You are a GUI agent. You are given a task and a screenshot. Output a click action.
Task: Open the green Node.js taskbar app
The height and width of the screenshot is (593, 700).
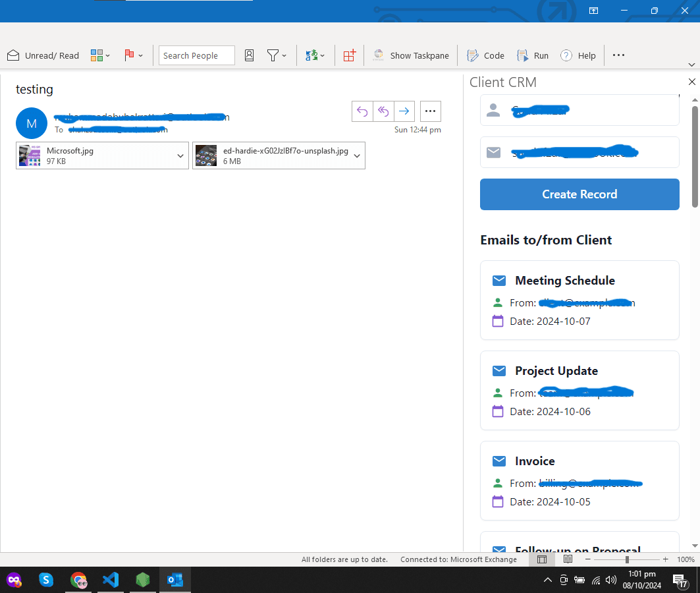143,580
